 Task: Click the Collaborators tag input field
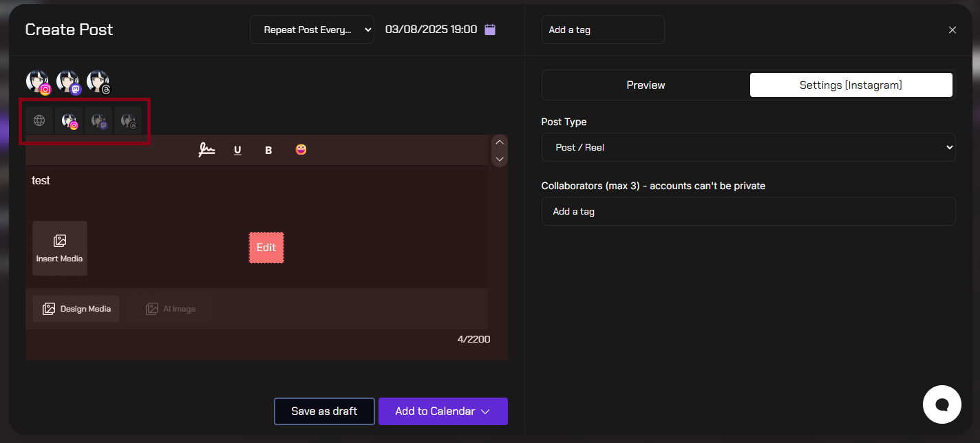coord(748,211)
